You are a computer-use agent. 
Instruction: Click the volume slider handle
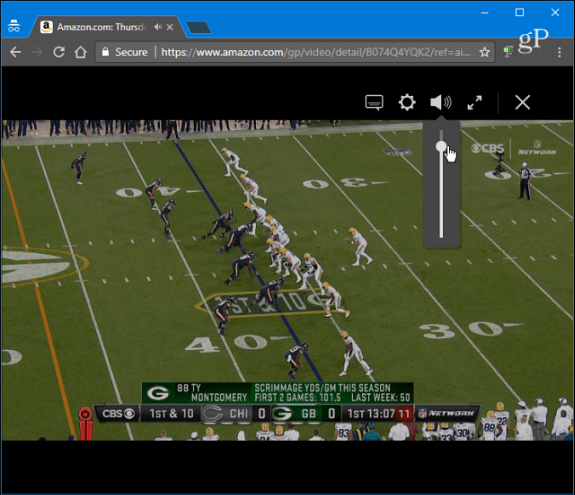[x=441, y=147]
